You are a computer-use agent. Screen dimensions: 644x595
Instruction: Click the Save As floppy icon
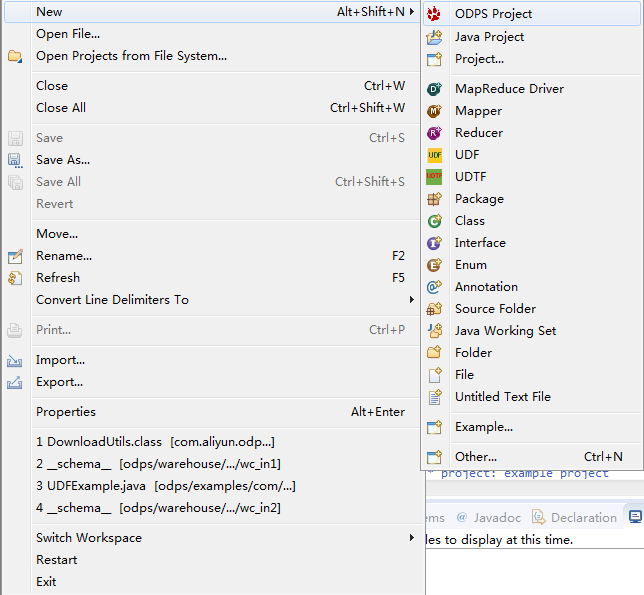[x=15, y=160]
